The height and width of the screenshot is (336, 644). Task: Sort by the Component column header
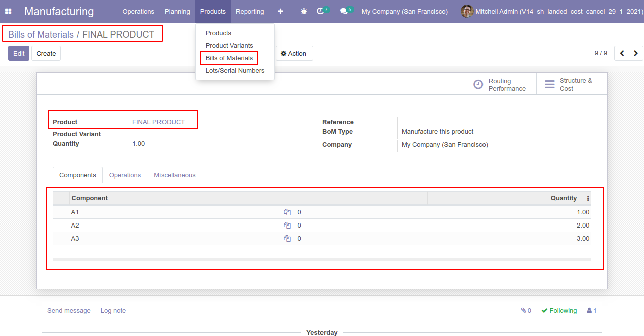pos(152,198)
